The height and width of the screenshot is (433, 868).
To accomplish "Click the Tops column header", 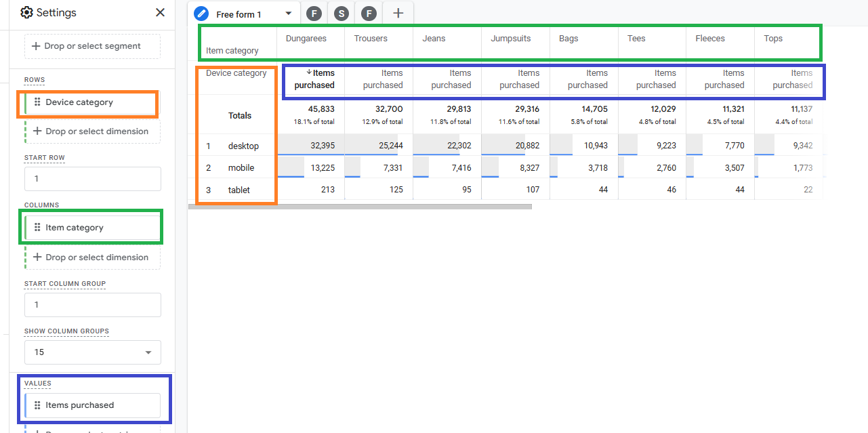I will pos(773,39).
